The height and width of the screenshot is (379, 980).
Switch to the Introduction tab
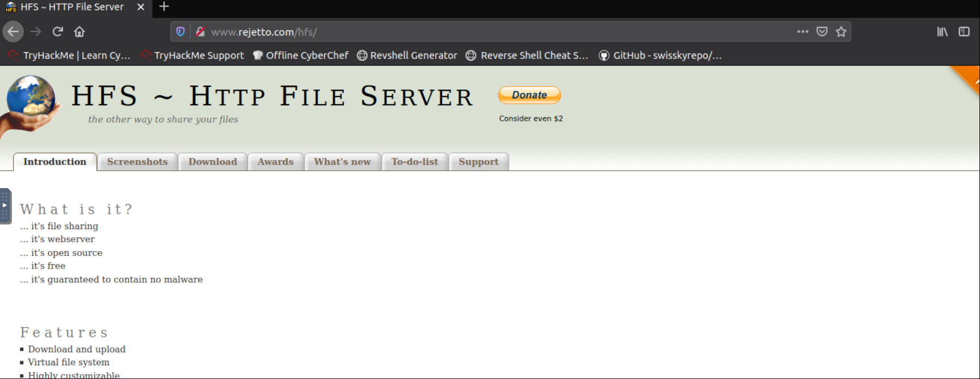coord(55,162)
